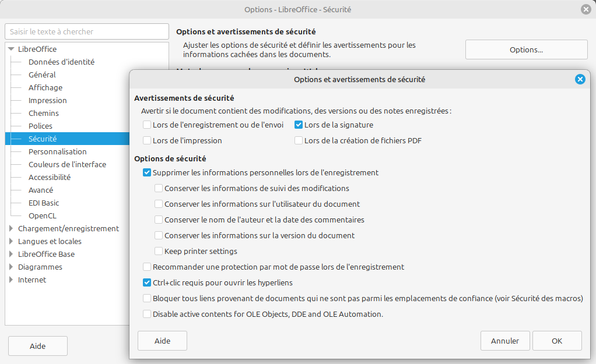Focus the 'Saisir le texte à chercher' search field
The image size is (596, 364).
(87, 31)
